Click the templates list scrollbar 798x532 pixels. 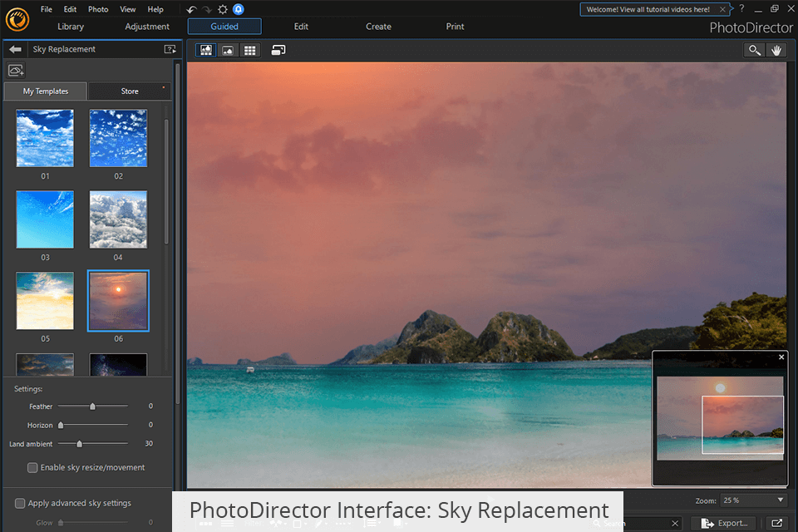(166, 180)
